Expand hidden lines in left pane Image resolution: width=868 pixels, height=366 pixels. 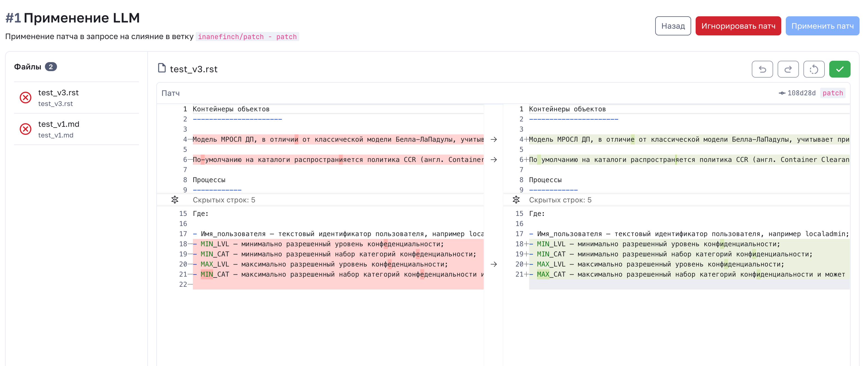175,200
